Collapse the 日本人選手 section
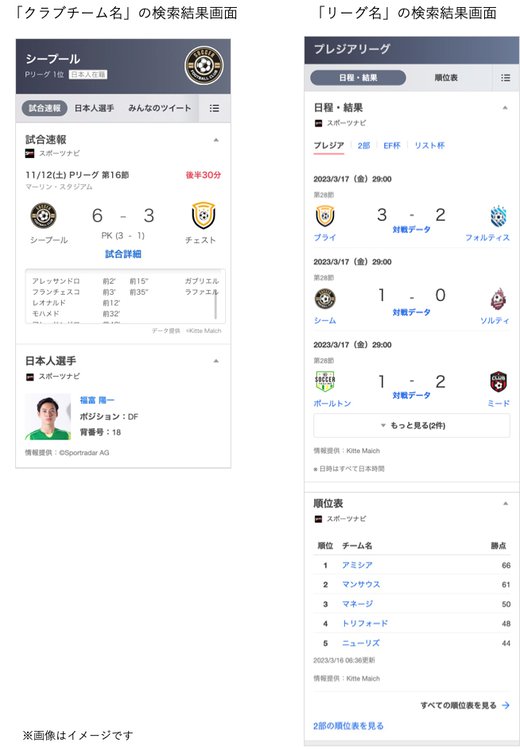Viewport: 520px width, 750px height. tap(216, 361)
